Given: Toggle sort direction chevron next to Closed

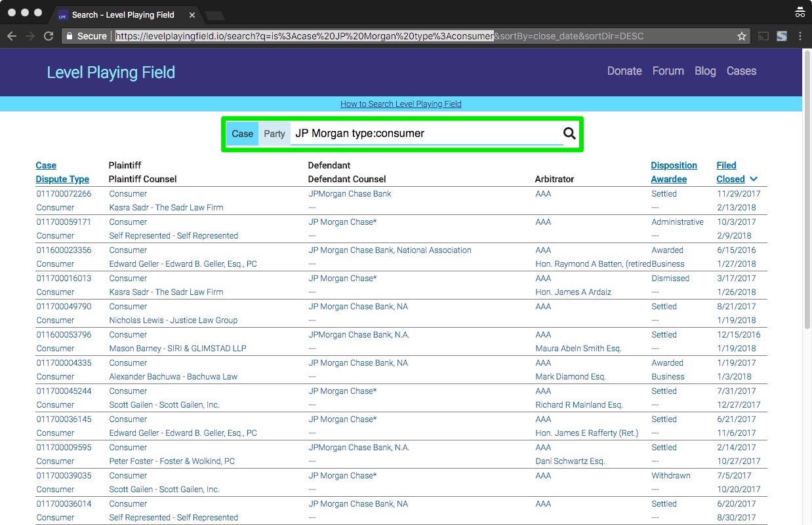Looking at the screenshot, I should 754,179.
